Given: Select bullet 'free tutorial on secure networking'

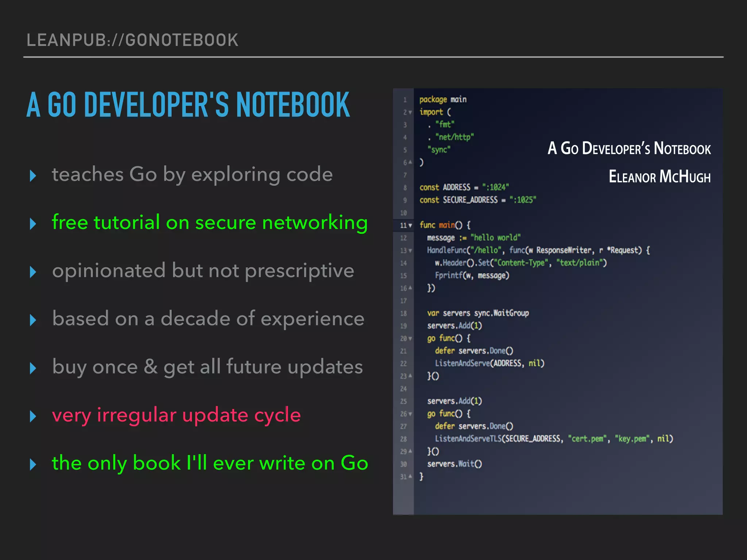Looking at the screenshot, I should tap(210, 222).
